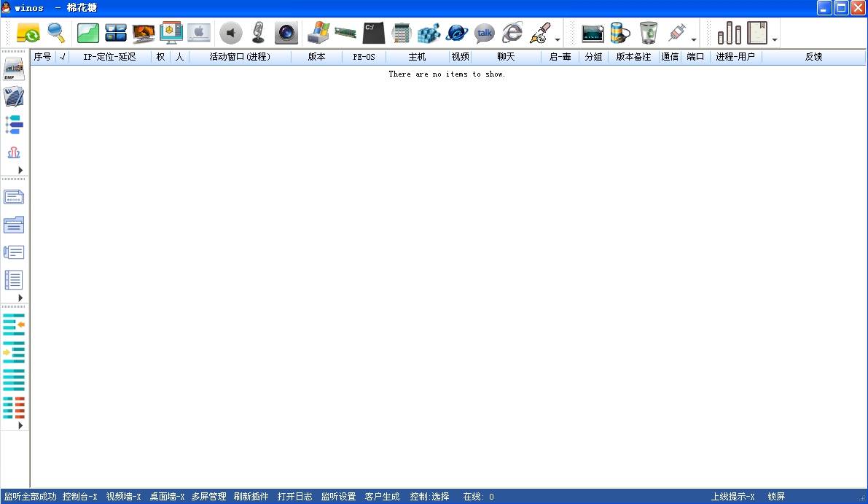This screenshot has width=868, height=504.
Task: Expand arrow below lined notebook sidebar icon
Action: tap(20, 298)
